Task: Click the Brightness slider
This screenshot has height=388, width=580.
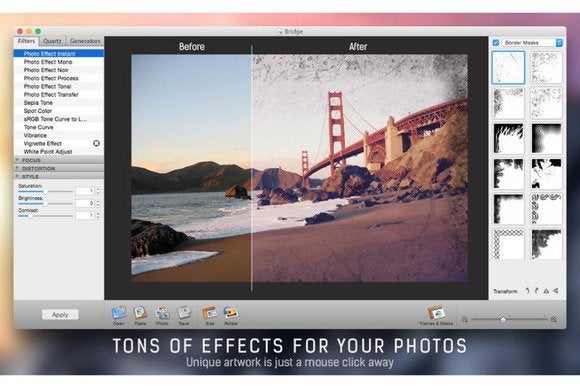Action: click(45, 203)
